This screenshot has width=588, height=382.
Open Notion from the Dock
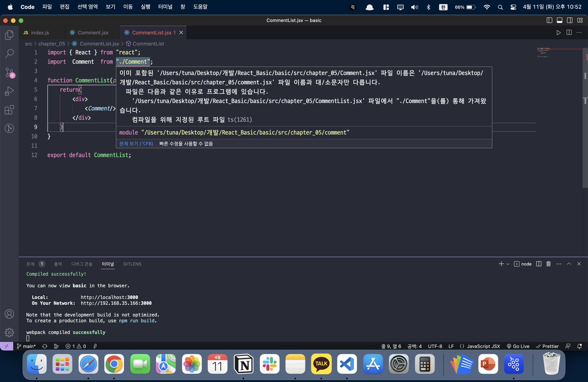click(x=243, y=364)
